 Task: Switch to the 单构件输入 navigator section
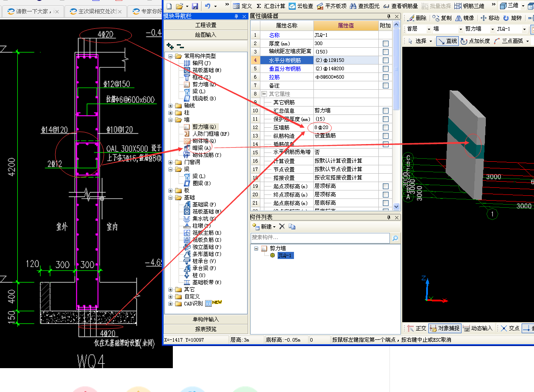(x=206, y=319)
